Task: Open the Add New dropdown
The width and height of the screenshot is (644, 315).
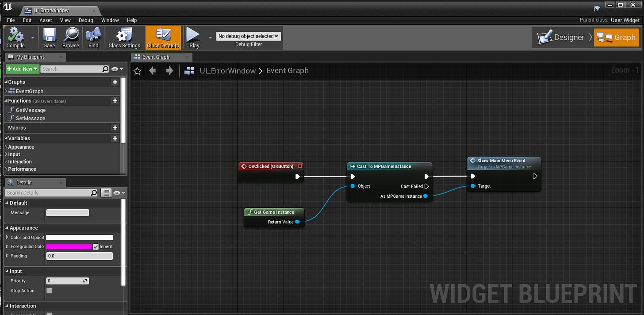Action: click(22, 69)
